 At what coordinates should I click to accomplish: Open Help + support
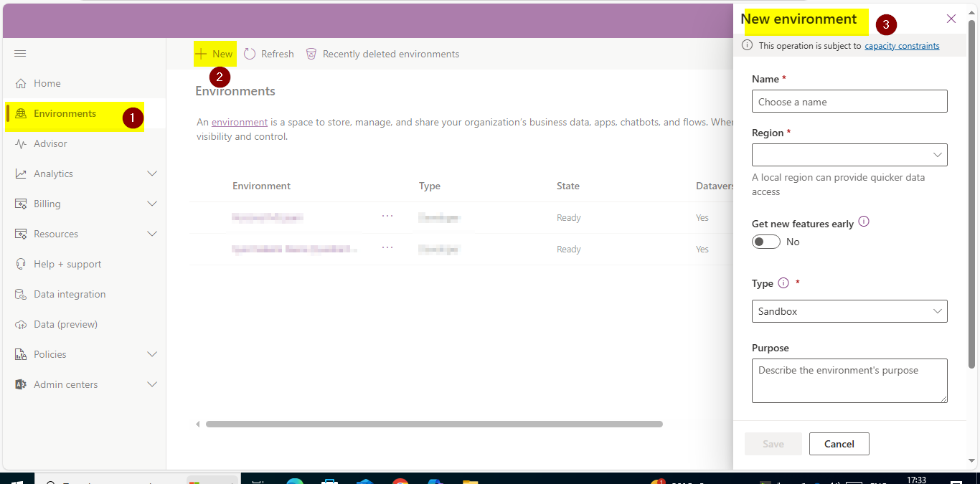coord(67,264)
